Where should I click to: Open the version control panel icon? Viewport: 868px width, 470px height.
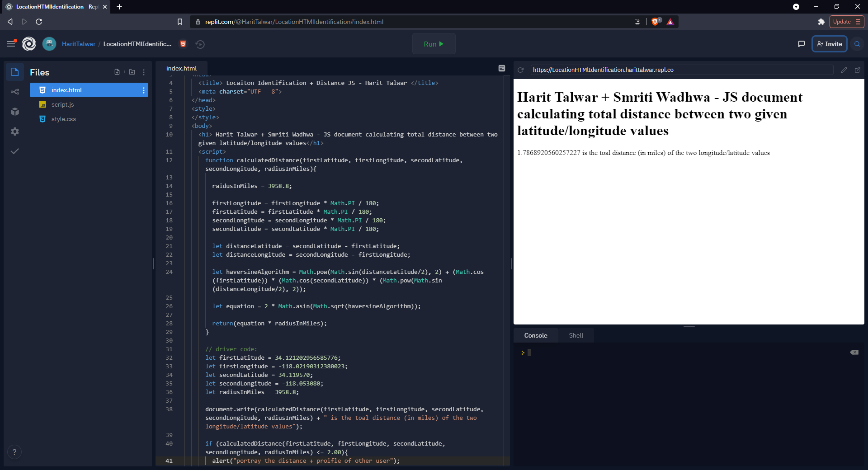click(x=15, y=91)
